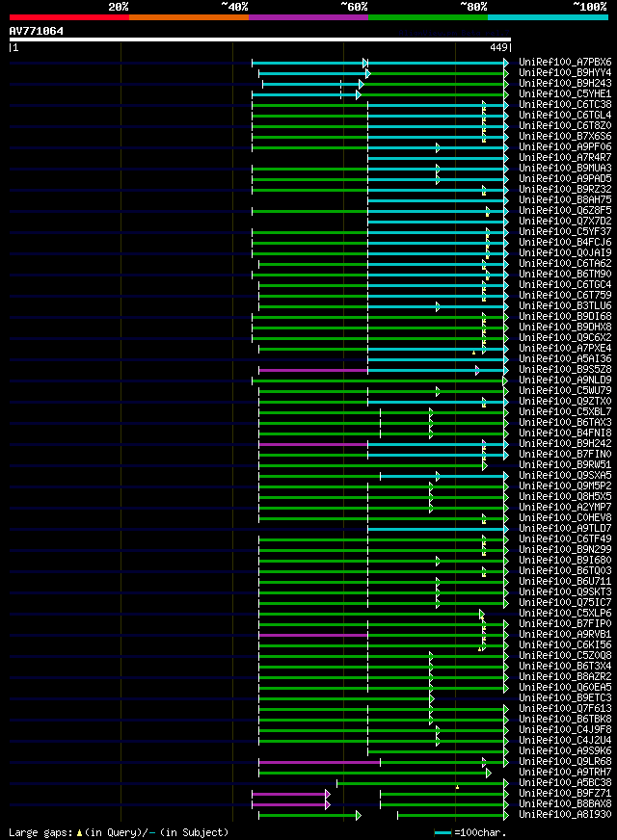Click the green ~80% identity legend segment
The height and width of the screenshot is (840, 617).
point(428,17)
